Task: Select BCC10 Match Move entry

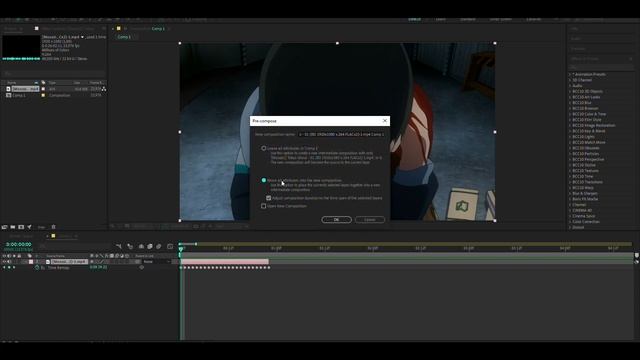Action: pyautogui.click(x=589, y=142)
